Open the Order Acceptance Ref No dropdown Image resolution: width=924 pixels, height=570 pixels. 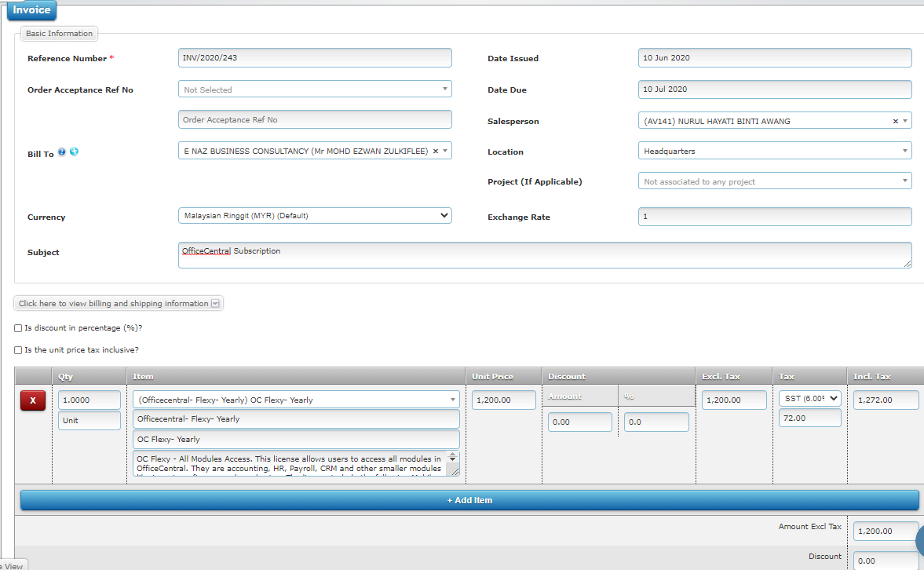(x=315, y=89)
